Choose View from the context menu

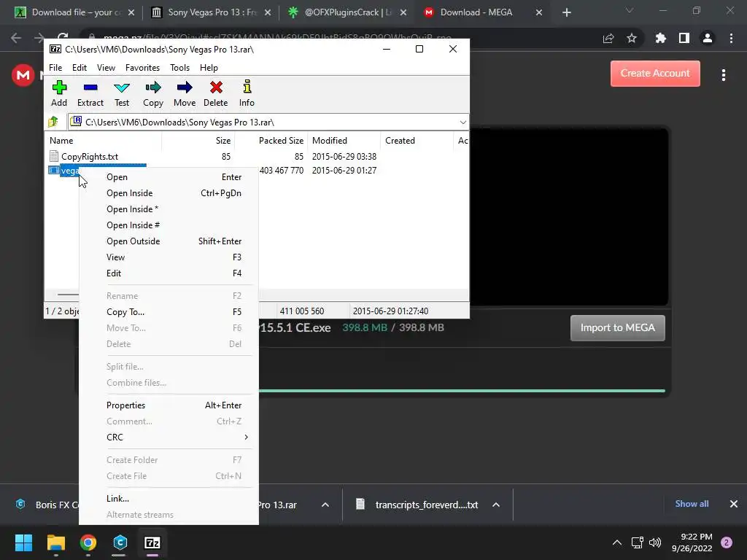click(x=169, y=257)
